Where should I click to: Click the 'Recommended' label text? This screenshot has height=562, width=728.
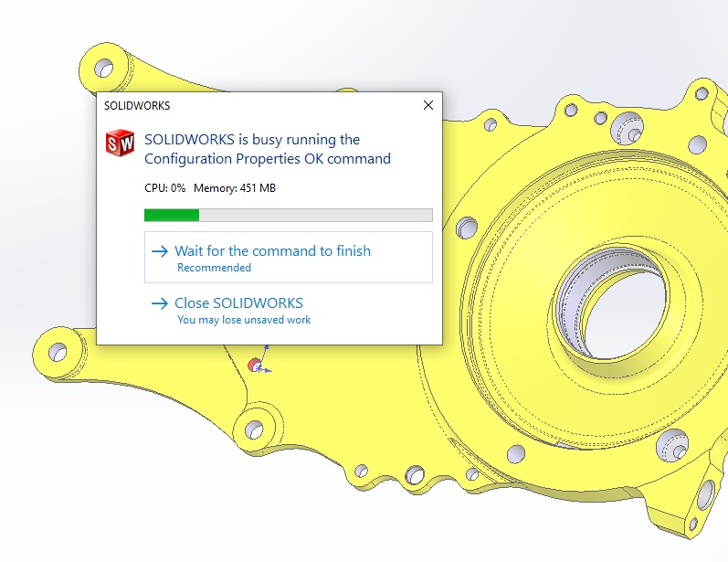point(214,268)
